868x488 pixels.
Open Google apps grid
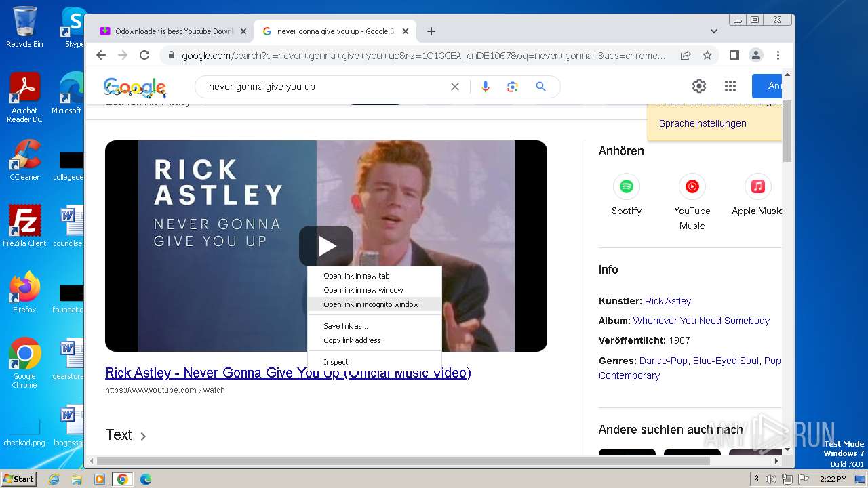tap(730, 86)
